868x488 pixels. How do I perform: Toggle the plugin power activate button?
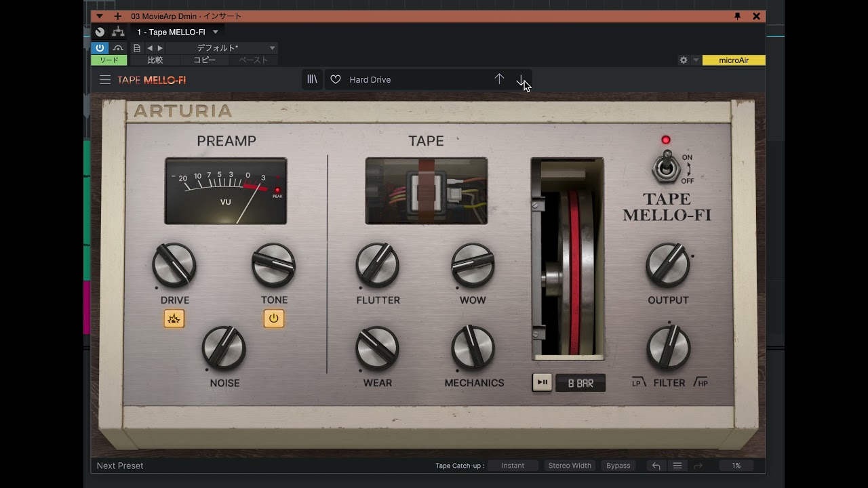[x=100, y=48]
